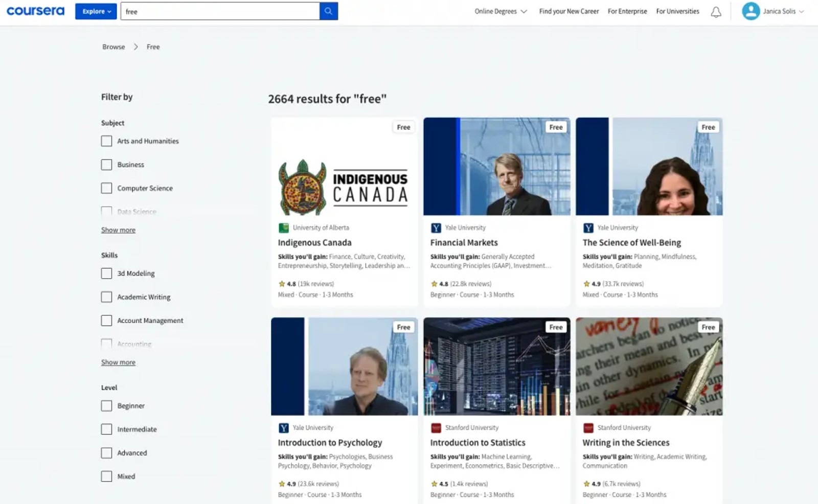Click the star rating on Indigenous Canada
The width and height of the screenshot is (818, 504).
click(x=287, y=284)
